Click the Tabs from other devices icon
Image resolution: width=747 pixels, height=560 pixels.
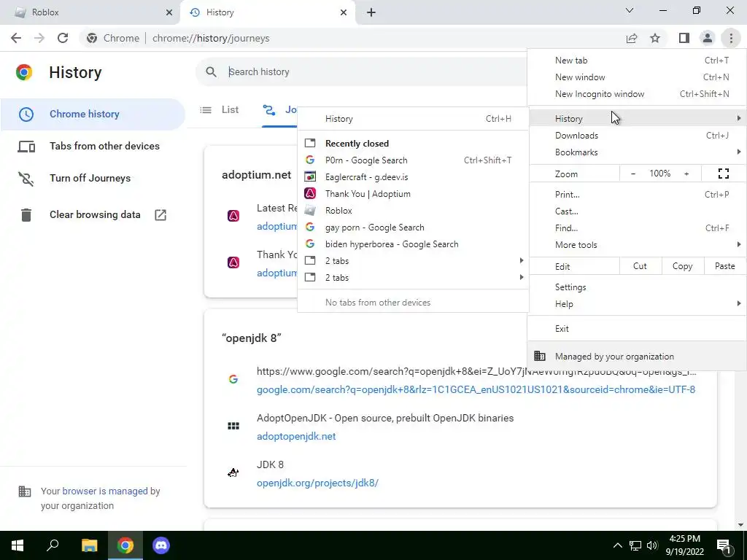26,146
